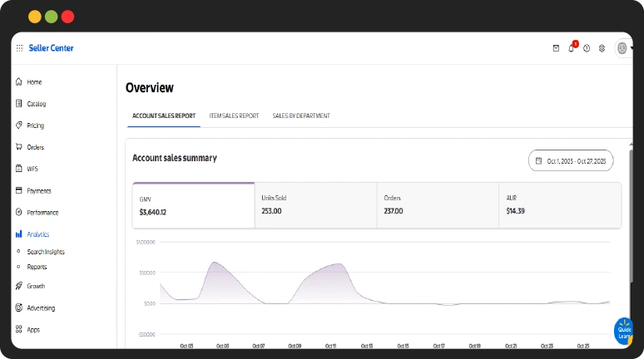Open the app grid launcher icon
This screenshot has height=359, width=644.
[19, 48]
